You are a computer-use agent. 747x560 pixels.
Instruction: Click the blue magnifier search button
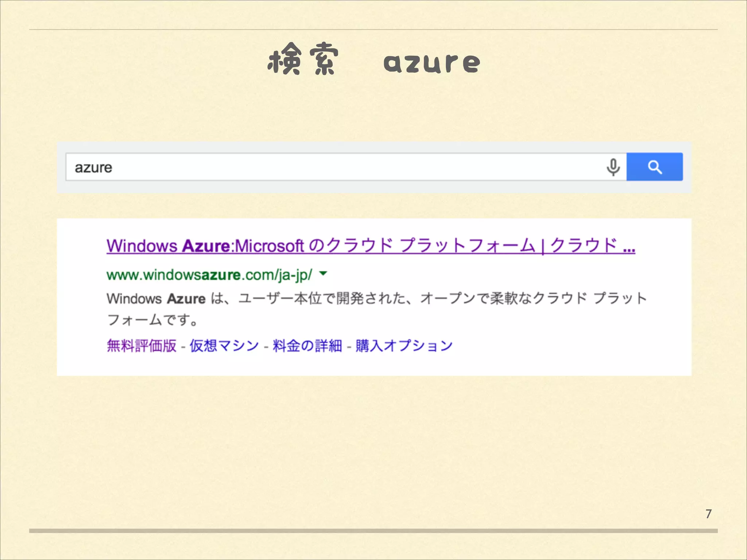pos(655,167)
